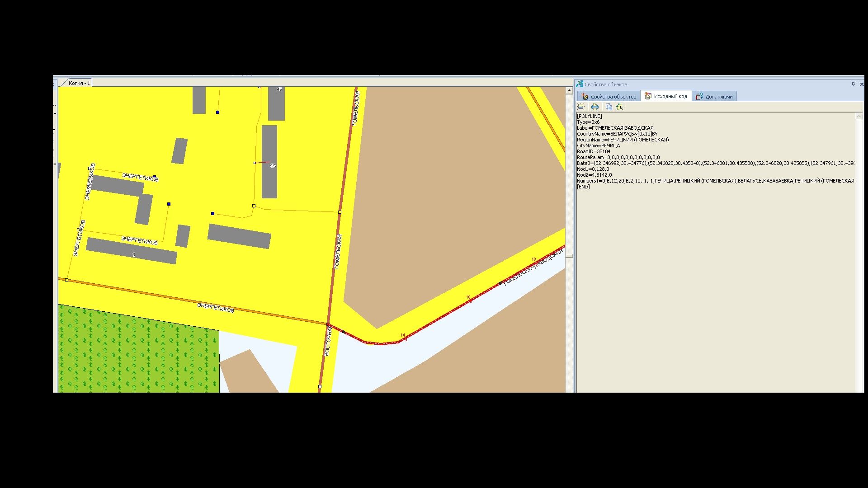The height and width of the screenshot is (488, 868).
Task: Click the ЭНЕРГЕТИКОВ orange road label
Action: 216,308
